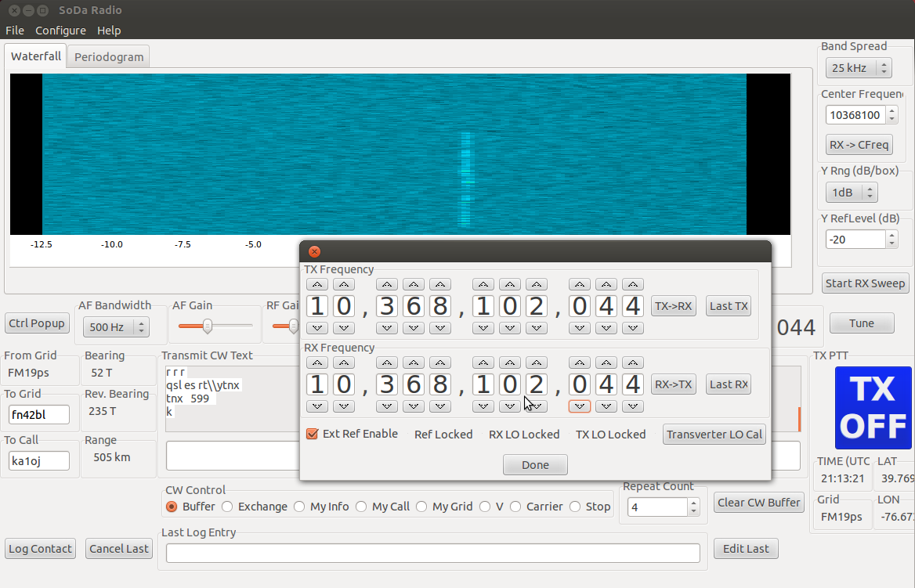Screen dimensions: 915x588
Task: Open the Band Spread 25 kHz dropdown
Action: (x=858, y=68)
